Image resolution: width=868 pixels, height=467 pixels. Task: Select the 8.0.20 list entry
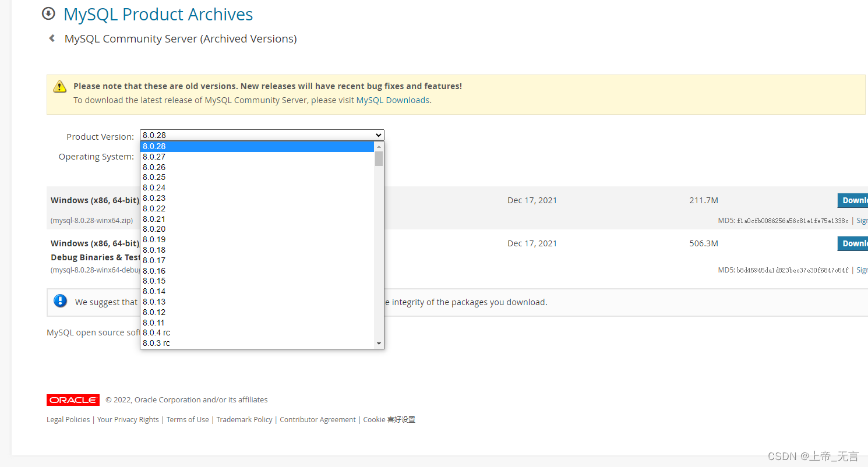[257, 229]
